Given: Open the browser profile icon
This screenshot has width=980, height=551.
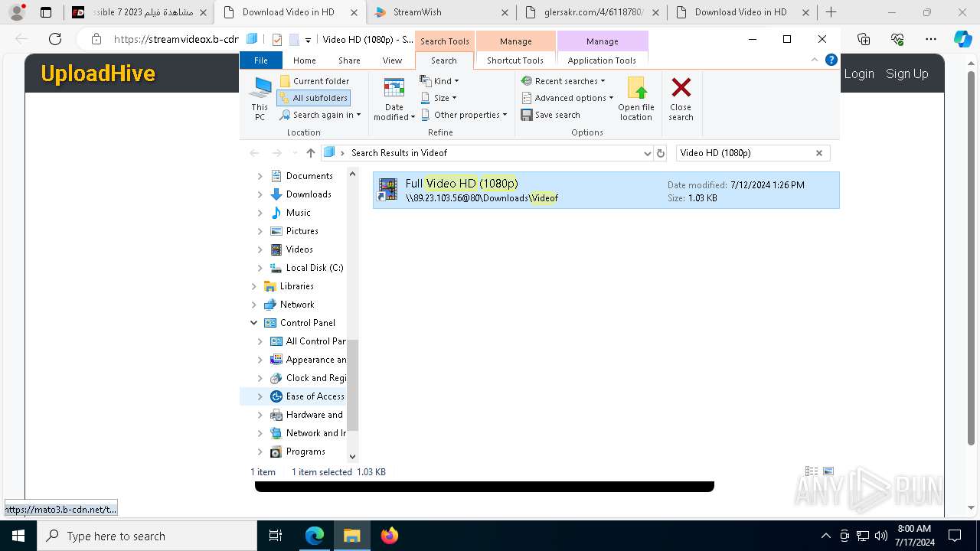Looking at the screenshot, I should point(17,12).
